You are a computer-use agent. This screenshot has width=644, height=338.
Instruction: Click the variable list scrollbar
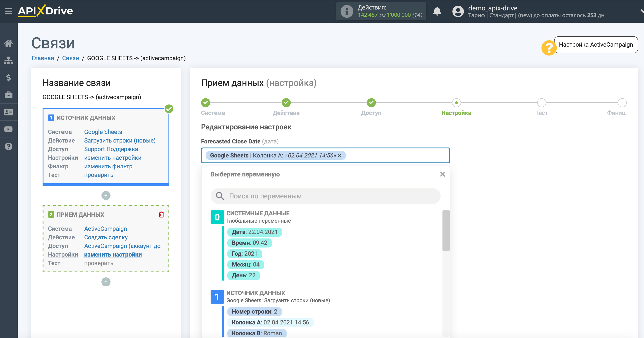pyautogui.click(x=446, y=230)
